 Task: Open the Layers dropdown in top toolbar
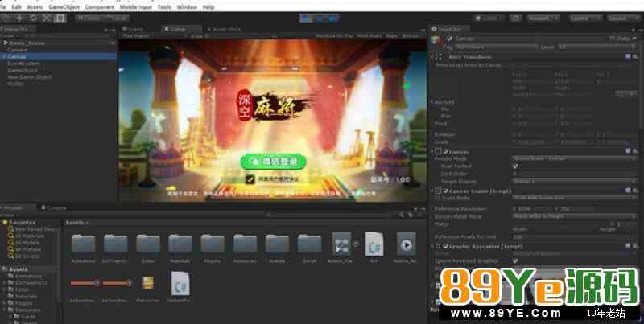585,18
